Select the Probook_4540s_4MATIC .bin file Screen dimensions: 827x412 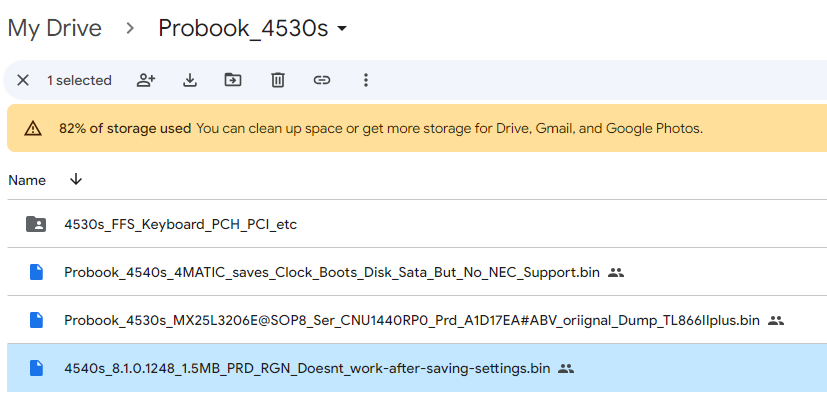(332, 272)
